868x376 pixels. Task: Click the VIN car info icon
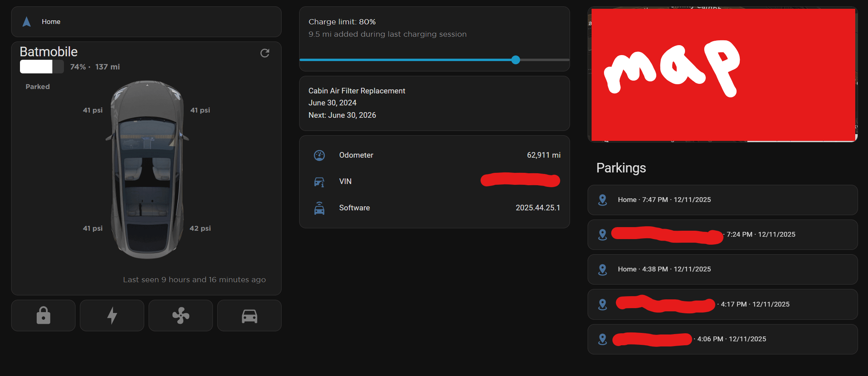tap(319, 182)
